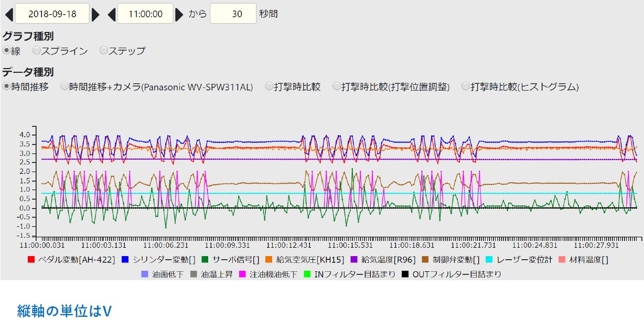Select 打撃時比較(打撃位置調整) radio option
Image resolution: width=644 pixels, height=320 pixels.
point(337,86)
